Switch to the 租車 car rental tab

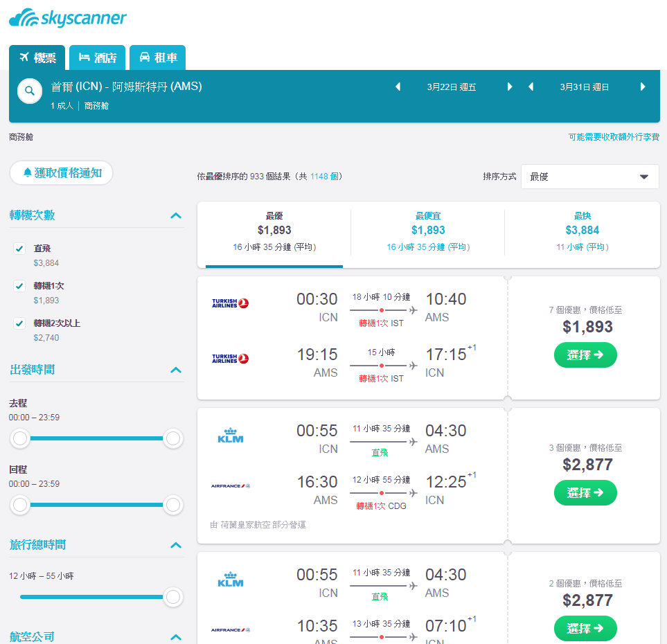click(158, 57)
